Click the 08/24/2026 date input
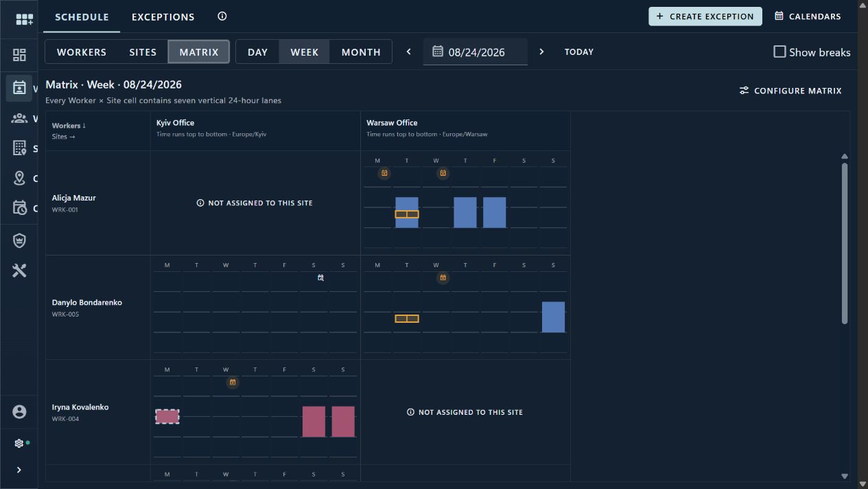Image resolution: width=868 pixels, height=489 pixels. click(476, 52)
